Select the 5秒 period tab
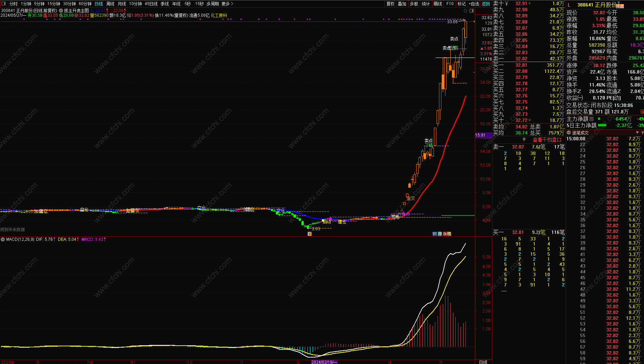This screenshot has width=644, height=364. point(188,4)
